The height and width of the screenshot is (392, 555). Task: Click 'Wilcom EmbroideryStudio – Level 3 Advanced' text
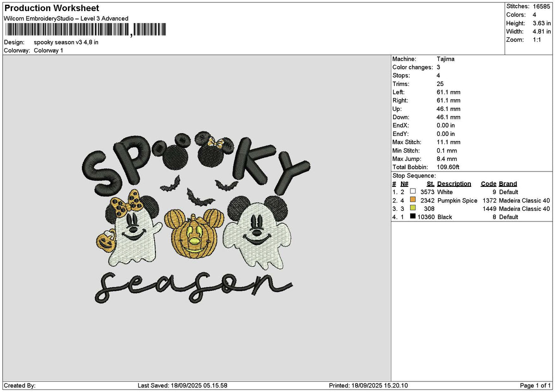[66, 18]
